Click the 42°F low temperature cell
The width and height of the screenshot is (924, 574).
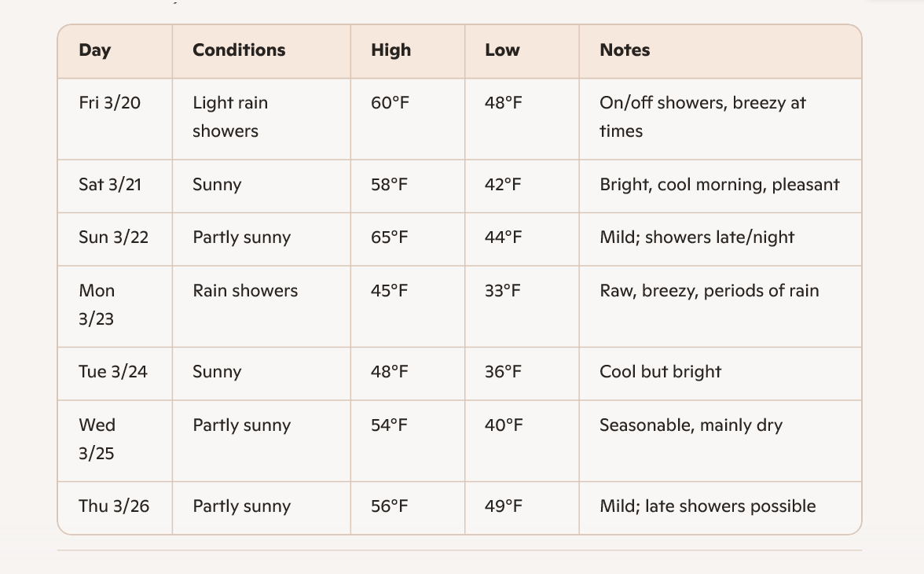(x=503, y=185)
